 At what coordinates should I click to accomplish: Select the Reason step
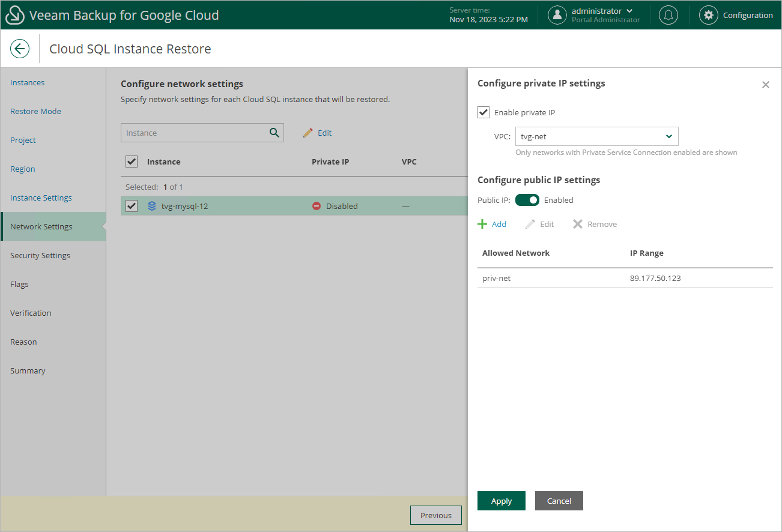pyautogui.click(x=23, y=342)
